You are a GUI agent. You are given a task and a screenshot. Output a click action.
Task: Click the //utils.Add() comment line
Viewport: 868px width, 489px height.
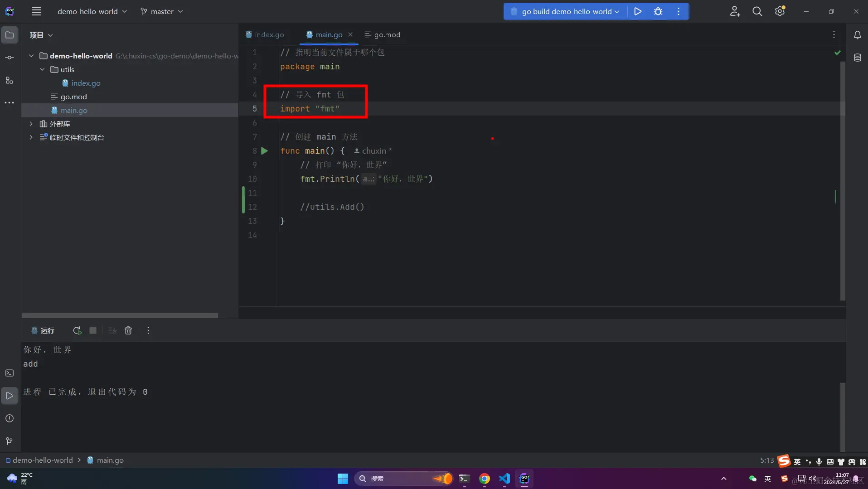click(x=332, y=207)
